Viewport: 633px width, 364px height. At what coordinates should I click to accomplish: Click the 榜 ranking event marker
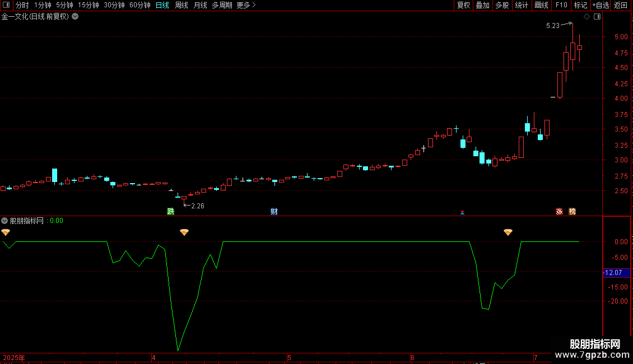572,212
